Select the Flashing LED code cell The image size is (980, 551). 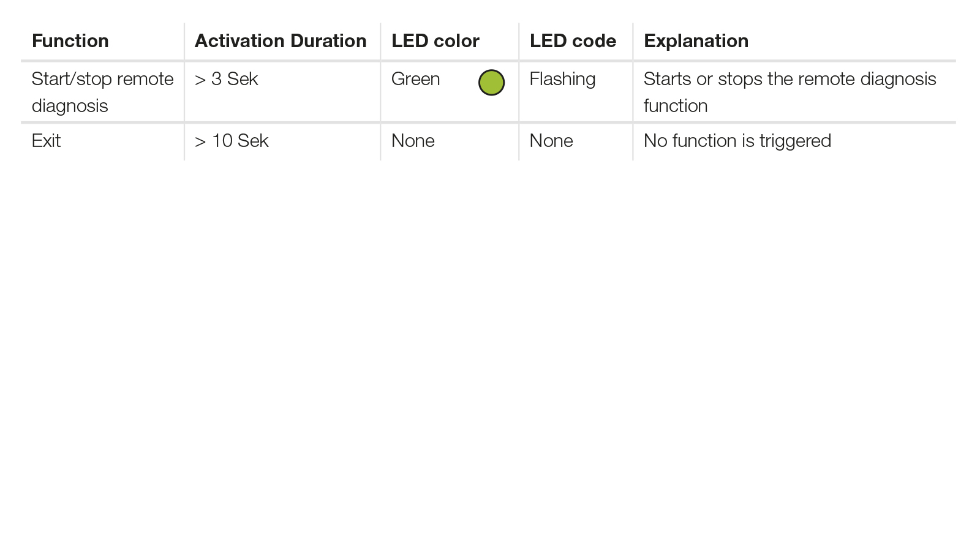(x=562, y=80)
